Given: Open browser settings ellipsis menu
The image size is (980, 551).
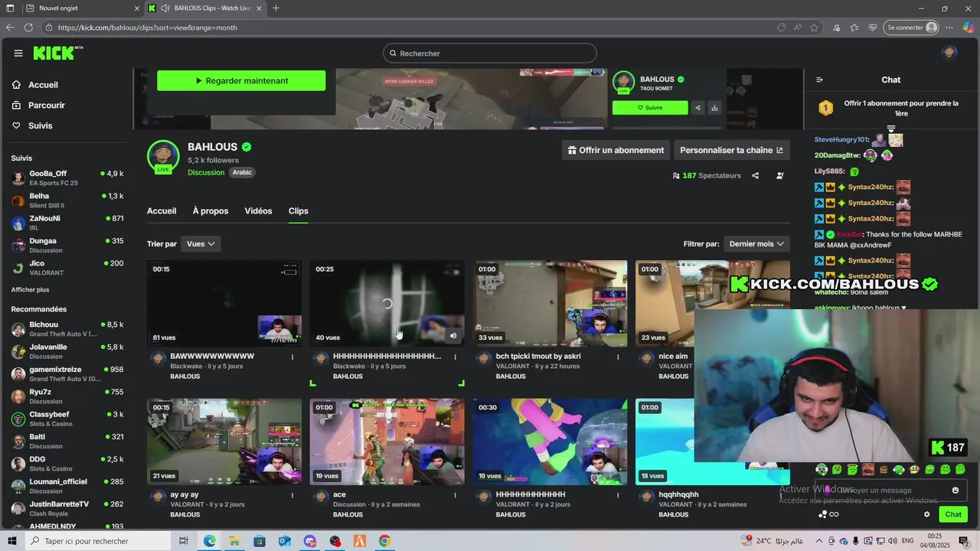Looking at the screenshot, I should [x=951, y=28].
